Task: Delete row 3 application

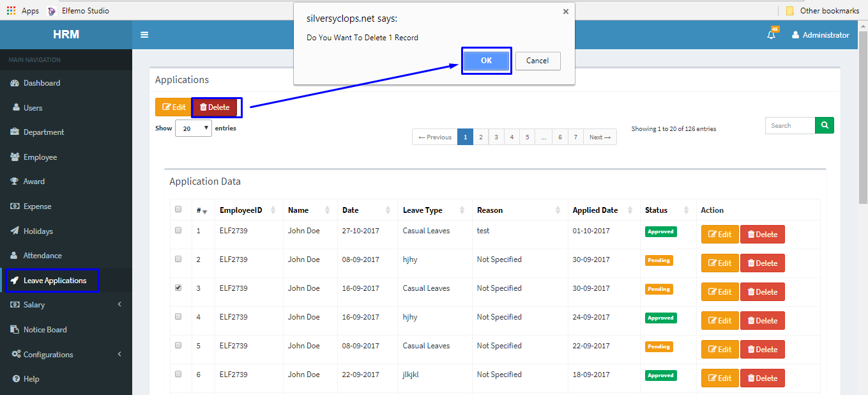Action: pyautogui.click(x=763, y=292)
